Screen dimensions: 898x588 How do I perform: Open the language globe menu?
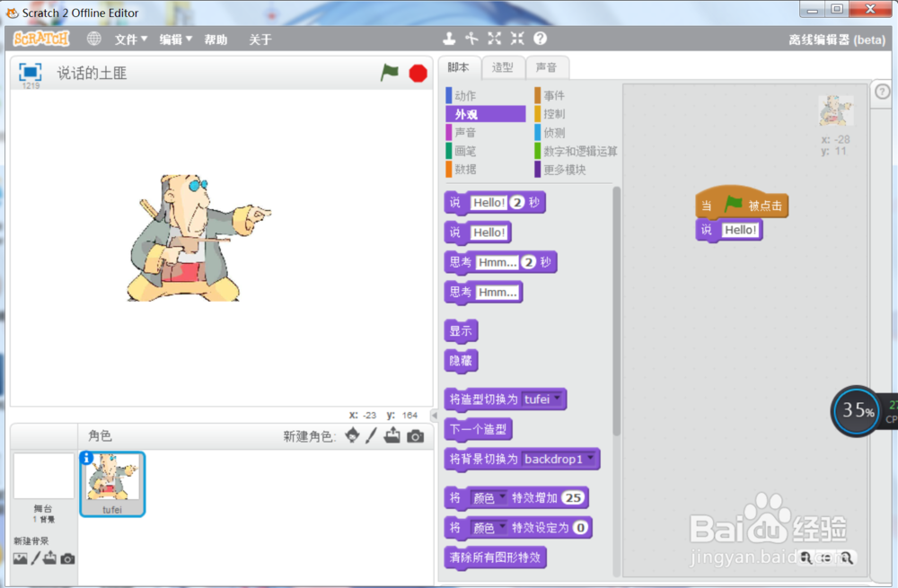click(x=94, y=39)
